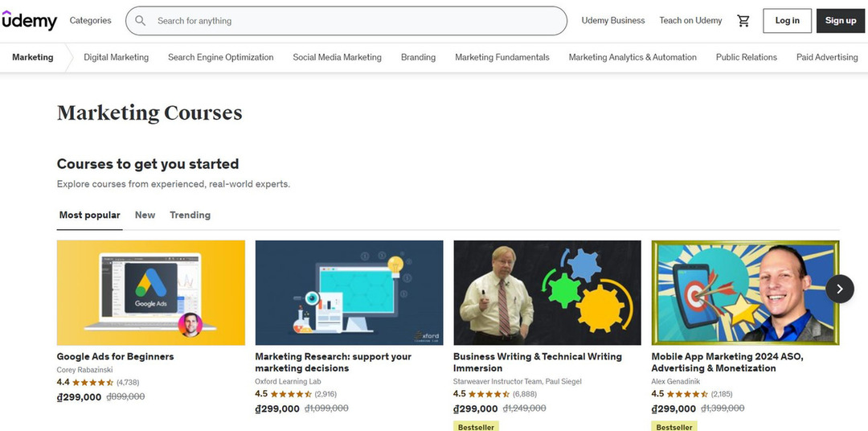Viewport: 868px width, 431px height.
Task: Open Udemy Business link
Action: point(612,20)
